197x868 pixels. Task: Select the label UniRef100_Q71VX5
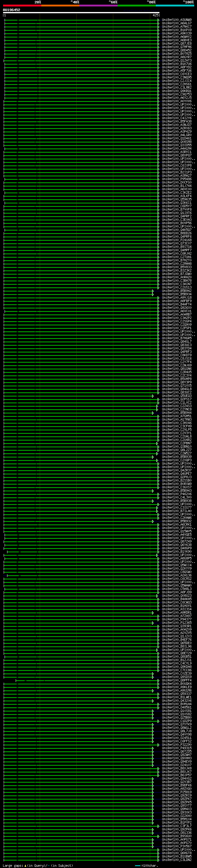pos(177,386)
